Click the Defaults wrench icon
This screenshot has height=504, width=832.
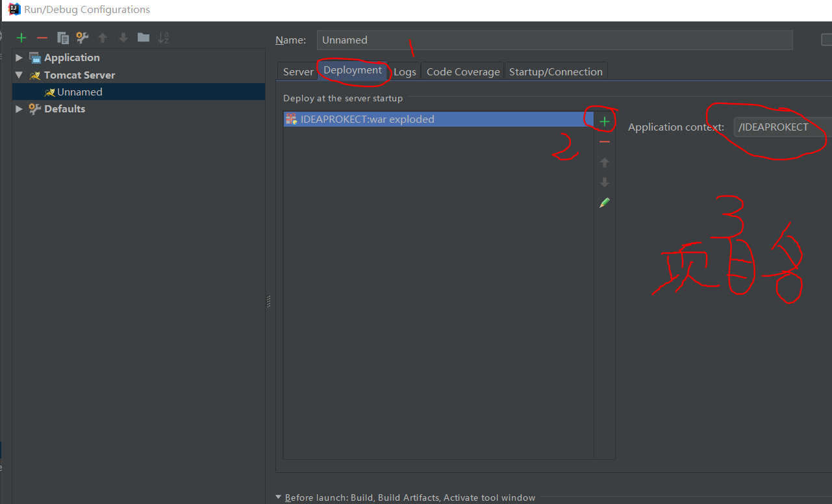[35, 109]
